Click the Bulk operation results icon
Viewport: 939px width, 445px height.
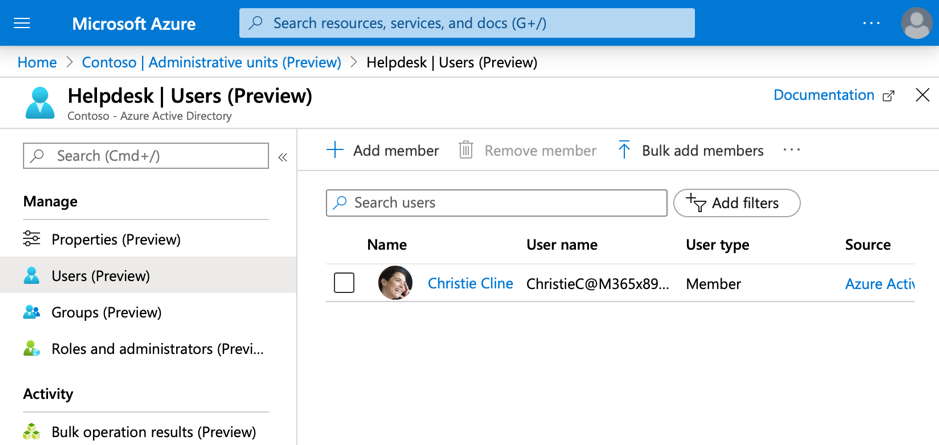point(31,432)
